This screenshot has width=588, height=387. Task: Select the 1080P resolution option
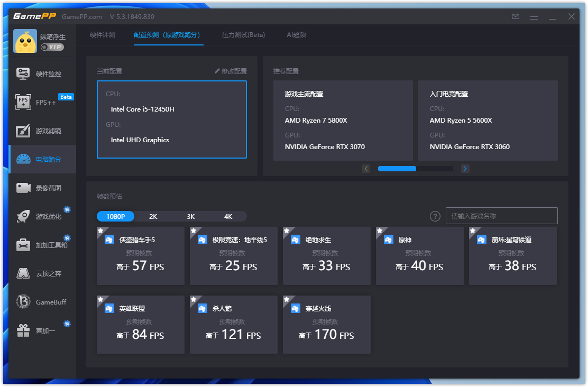(115, 216)
